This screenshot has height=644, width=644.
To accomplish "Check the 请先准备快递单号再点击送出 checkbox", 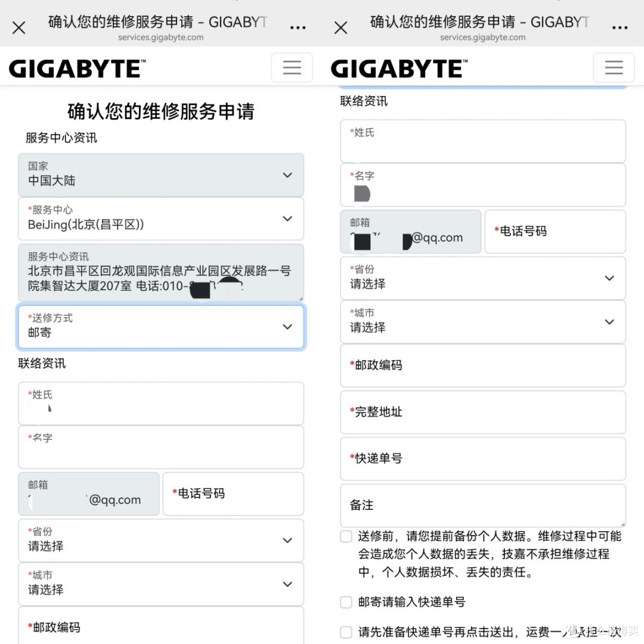I will pyautogui.click(x=346, y=632).
